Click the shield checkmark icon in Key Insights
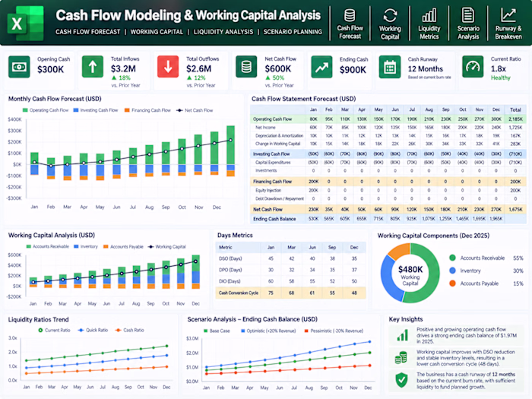This screenshot has width=532, height=399. tap(402, 380)
